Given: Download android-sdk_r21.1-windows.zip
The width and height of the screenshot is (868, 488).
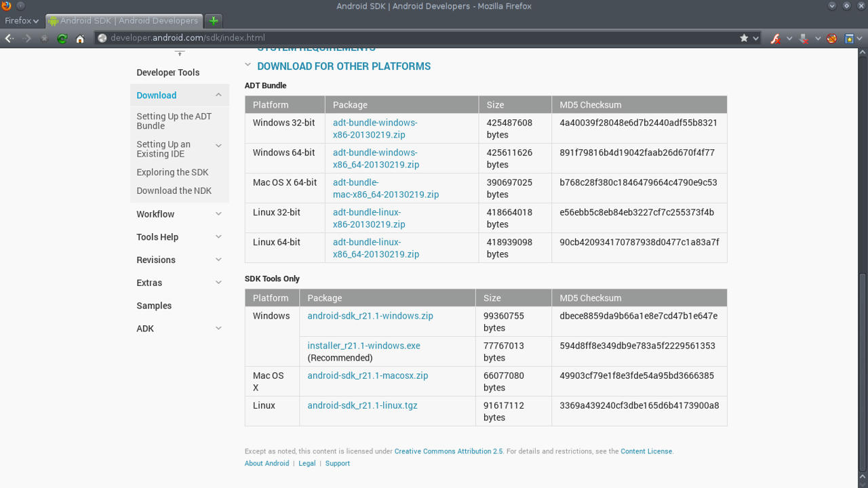Looking at the screenshot, I should (370, 316).
